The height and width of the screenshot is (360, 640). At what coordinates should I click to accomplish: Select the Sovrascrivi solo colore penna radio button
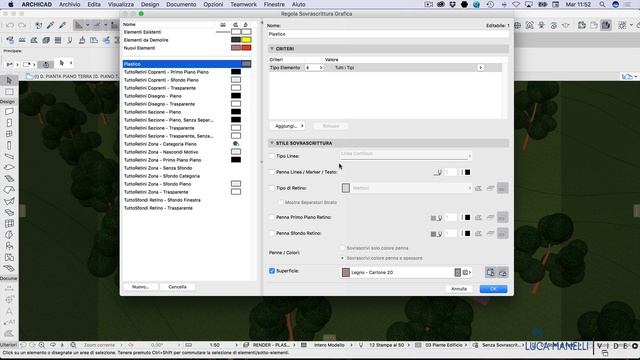[x=342, y=248]
